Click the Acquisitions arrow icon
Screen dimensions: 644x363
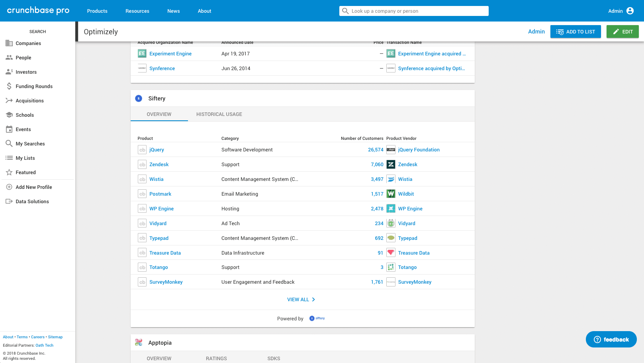click(x=9, y=100)
